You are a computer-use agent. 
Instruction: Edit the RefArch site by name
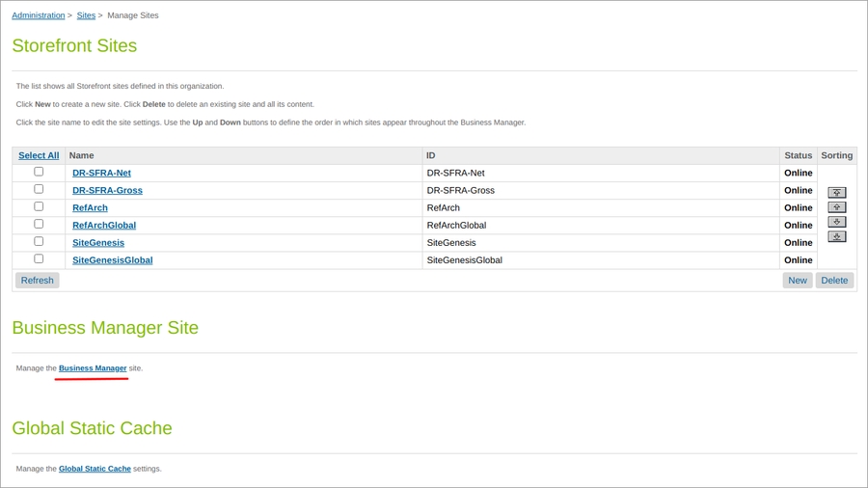click(x=90, y=208)
